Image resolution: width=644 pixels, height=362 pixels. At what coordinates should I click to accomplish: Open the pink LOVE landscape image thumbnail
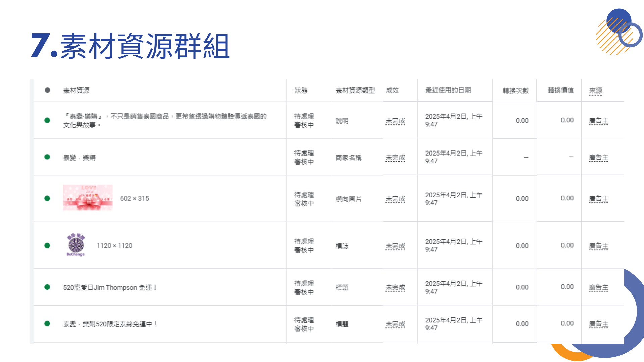(88, 198)
